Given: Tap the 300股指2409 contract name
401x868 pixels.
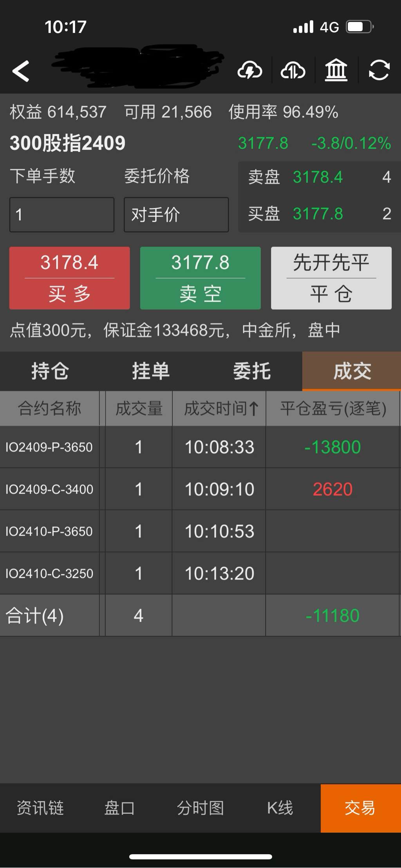Looking at the screenshot, I should coord(67,143).
